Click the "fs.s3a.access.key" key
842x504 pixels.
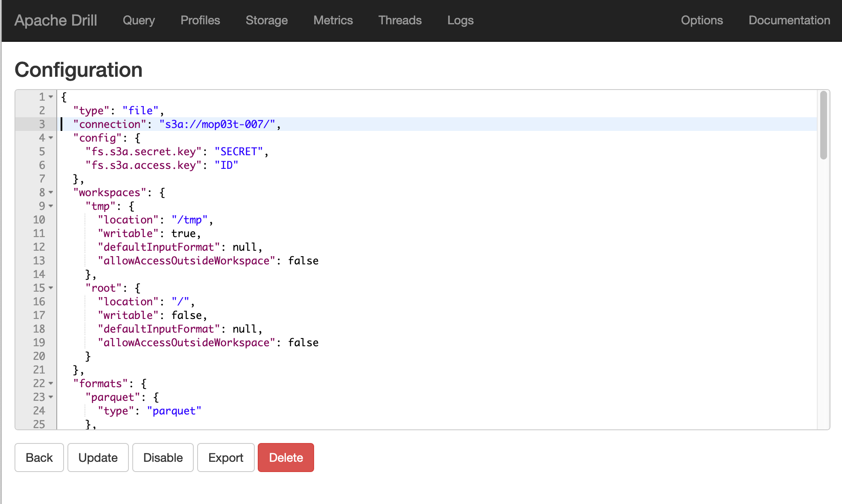coord(143,165)
